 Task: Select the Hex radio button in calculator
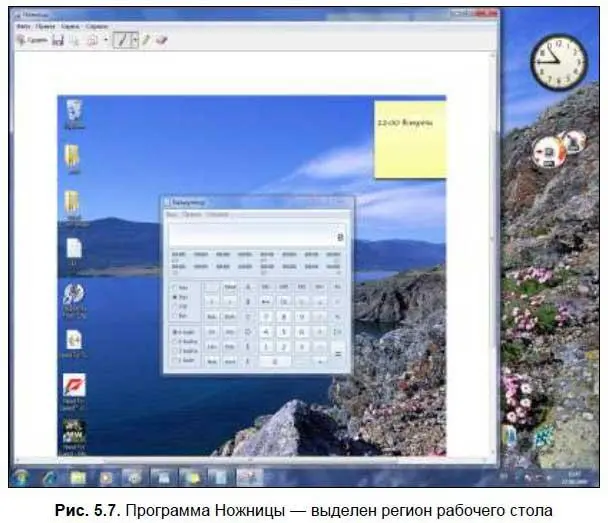(x=176, y=287)
